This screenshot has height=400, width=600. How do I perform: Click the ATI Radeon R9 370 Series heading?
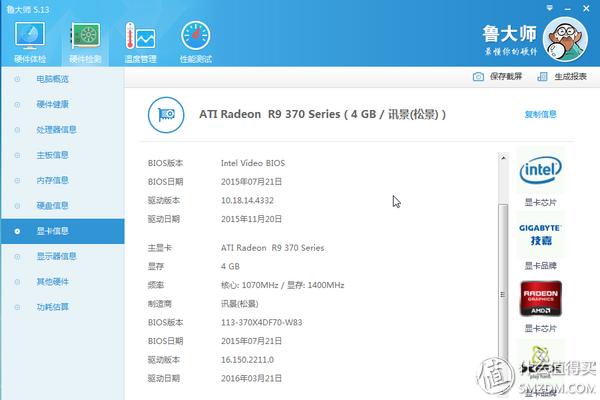point(323,114)
